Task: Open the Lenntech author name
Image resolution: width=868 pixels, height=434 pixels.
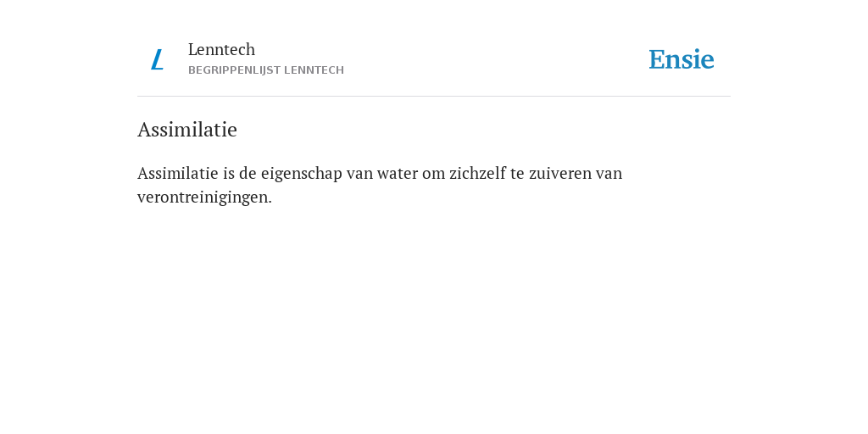Action: (221, 49)
